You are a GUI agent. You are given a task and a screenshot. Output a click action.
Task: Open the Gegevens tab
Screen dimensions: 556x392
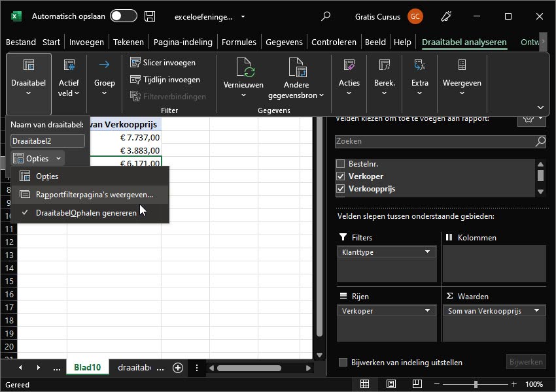point(284,42)
